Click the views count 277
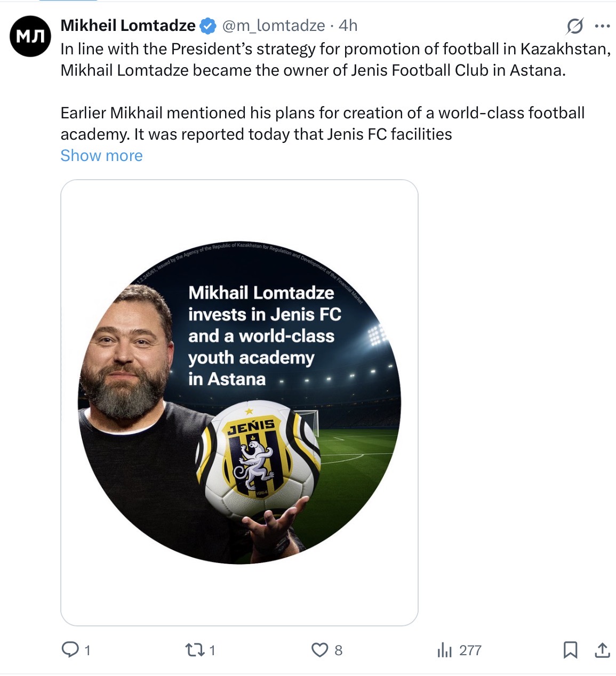The width and height of the screenshot is (616, 676). click(x=470, y=650)
